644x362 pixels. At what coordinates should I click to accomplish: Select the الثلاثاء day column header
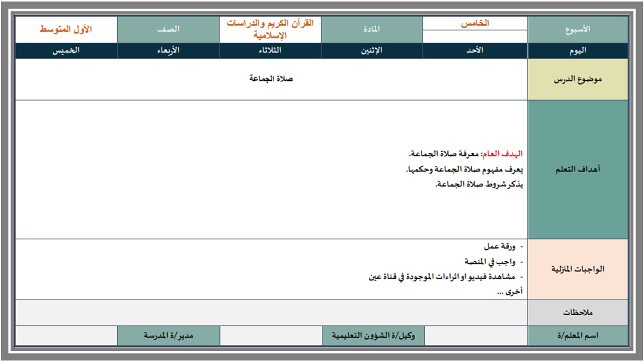270,51
